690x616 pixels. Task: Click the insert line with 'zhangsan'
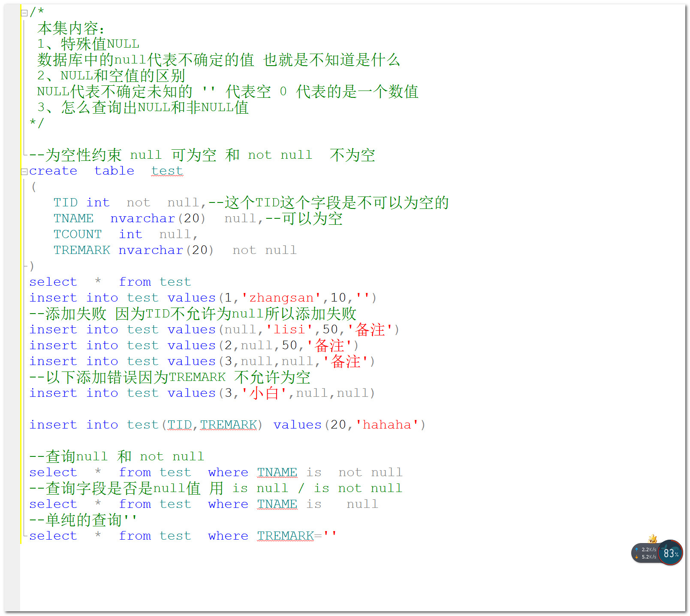(x=203, y=298)
